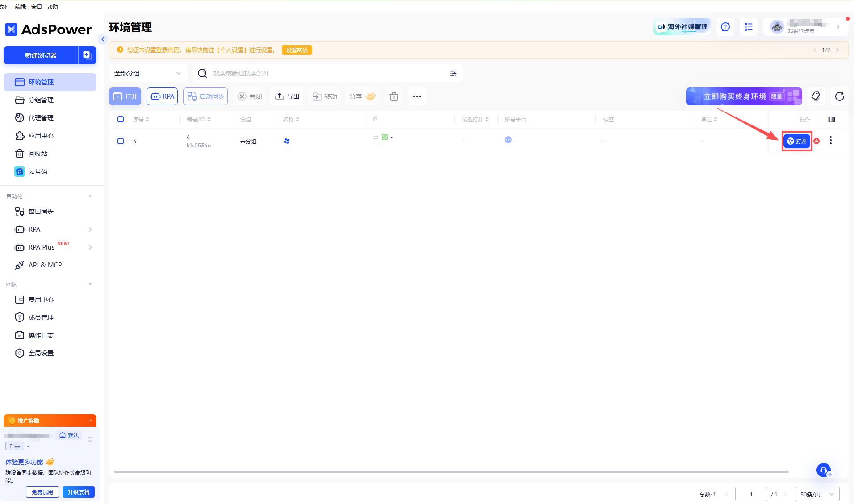Screen dimensions: 854x504
Task: Click the 新建浏览器 button
Action: point(41,55)
